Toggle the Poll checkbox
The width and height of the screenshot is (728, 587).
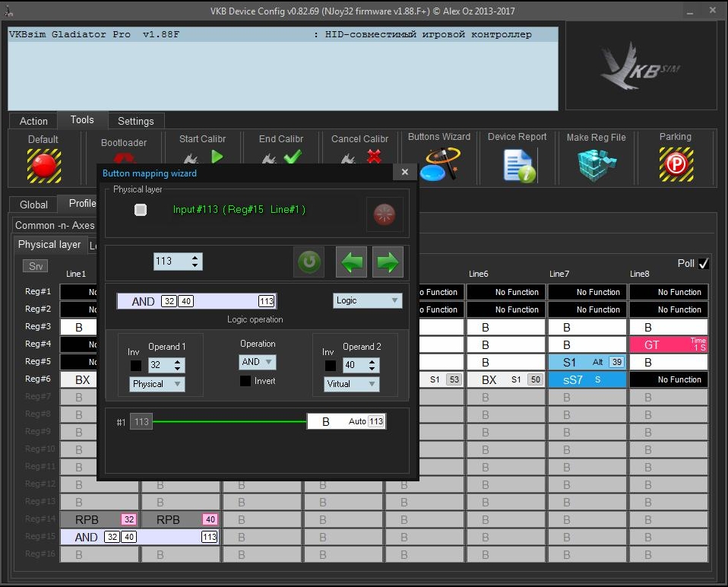pos(704,263)
